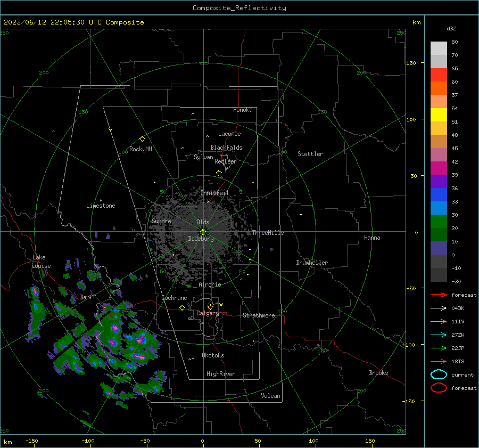Viewport: 479px width, 448px height.
Task: Click the green 22JP arrow icon
Action: point(439,348)
